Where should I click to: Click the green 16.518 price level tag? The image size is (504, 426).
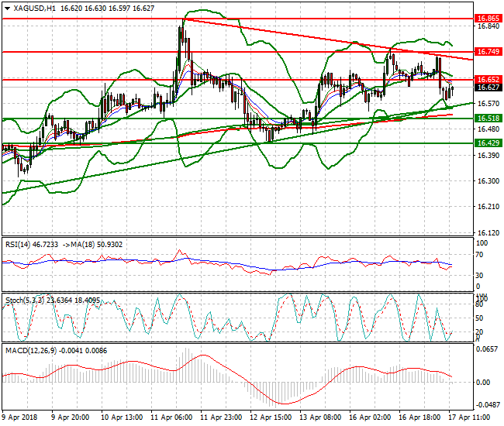(x=488, y=119)
